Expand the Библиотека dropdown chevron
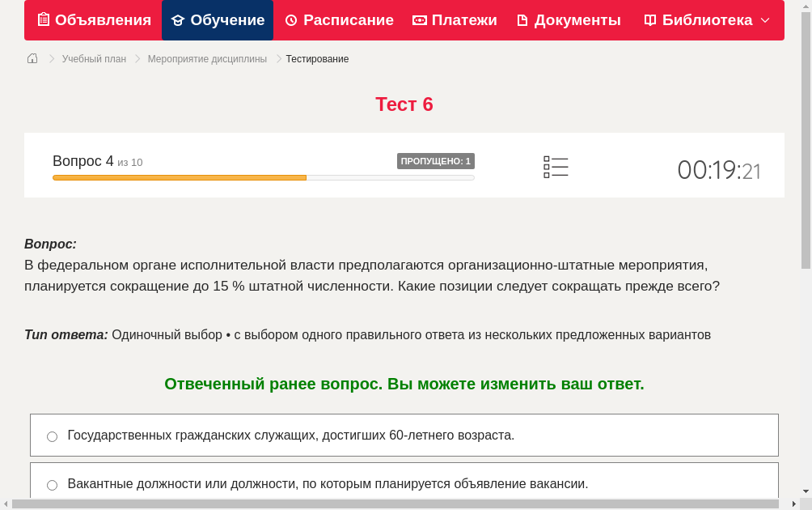This screenshot has height=510, width=812. click(x=767, y=20)
